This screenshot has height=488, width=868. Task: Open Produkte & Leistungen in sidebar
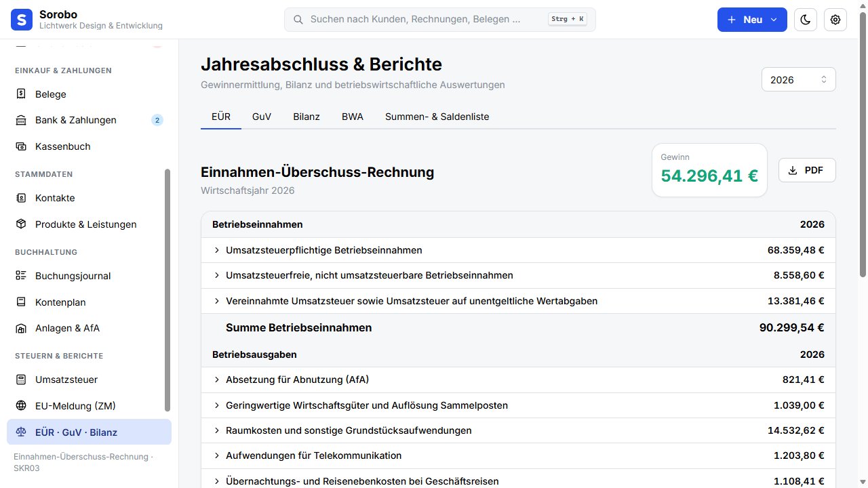pyautogui.click(x=89, y=224)
